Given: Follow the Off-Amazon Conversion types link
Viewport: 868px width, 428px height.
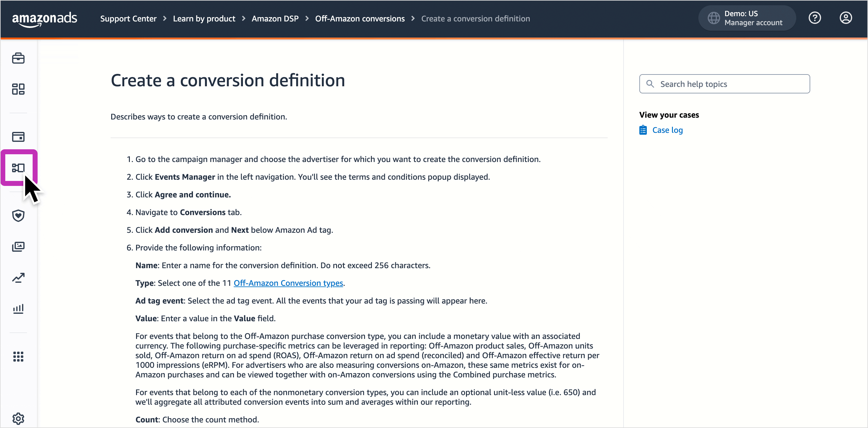Looking at the screenshot, I should point(288,283).
